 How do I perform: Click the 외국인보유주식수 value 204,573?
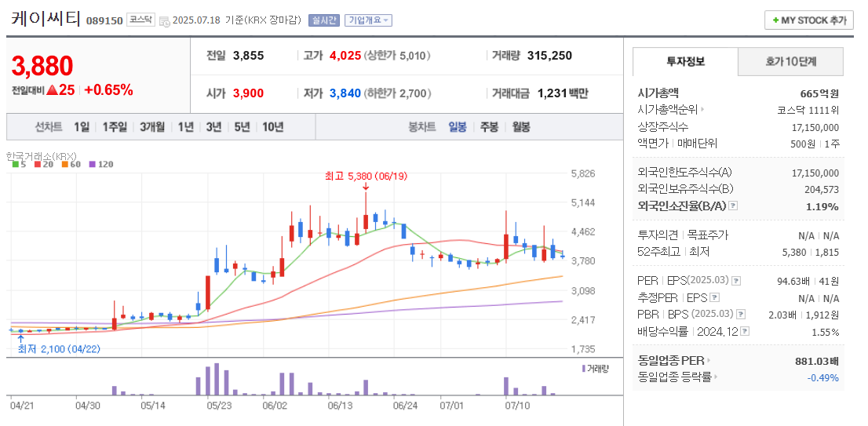coord(822,189)
